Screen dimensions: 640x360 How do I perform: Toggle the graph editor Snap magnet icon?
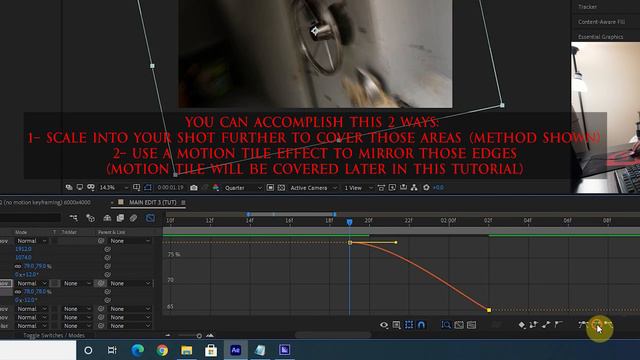point(421,325)
